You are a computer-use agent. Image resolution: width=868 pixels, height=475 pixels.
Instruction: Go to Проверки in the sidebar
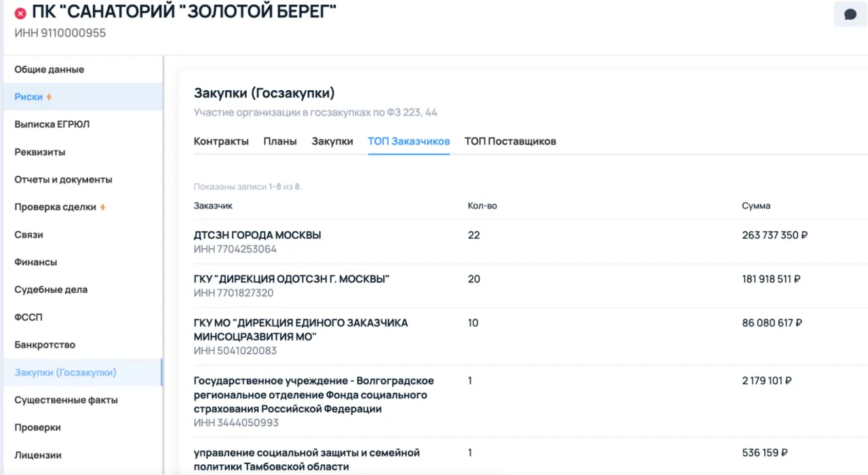click(x=38, y=427)
